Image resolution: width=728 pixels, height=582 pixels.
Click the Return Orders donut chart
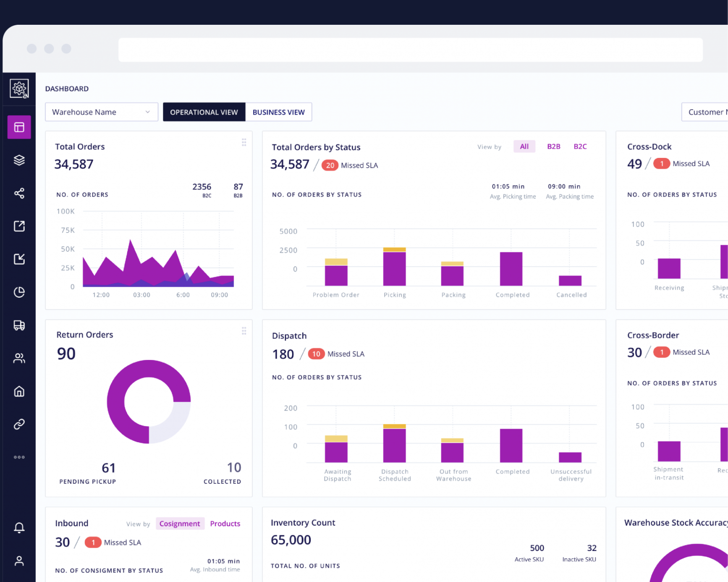tap(149, 402)
